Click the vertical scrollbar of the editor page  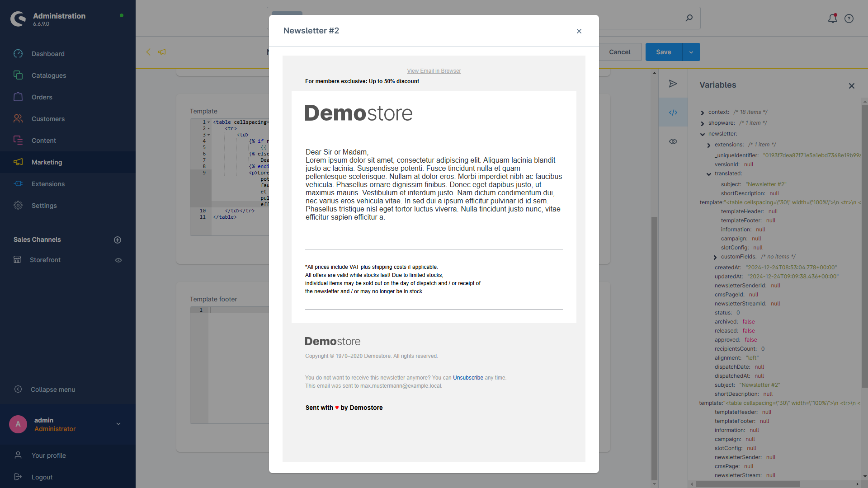pos(654,348)
